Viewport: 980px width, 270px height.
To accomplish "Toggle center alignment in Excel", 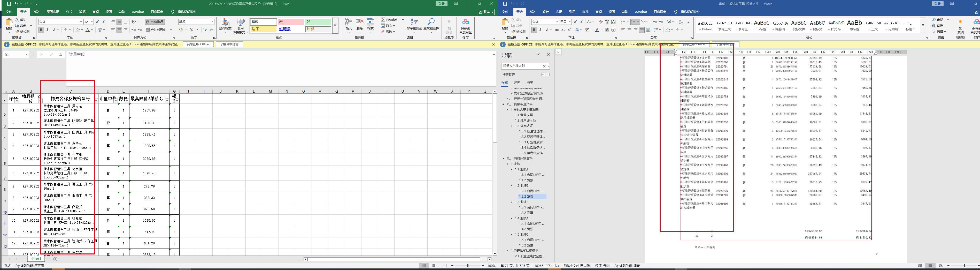I will point(119,30).
